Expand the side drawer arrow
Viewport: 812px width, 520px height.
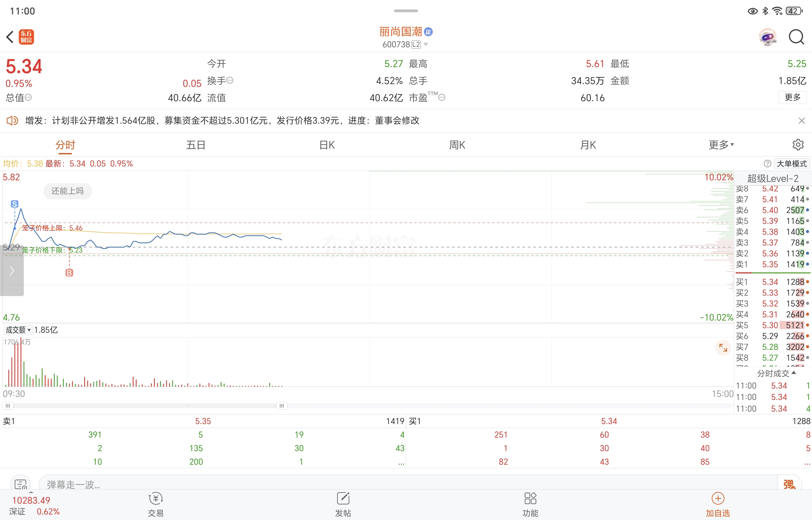12,271
